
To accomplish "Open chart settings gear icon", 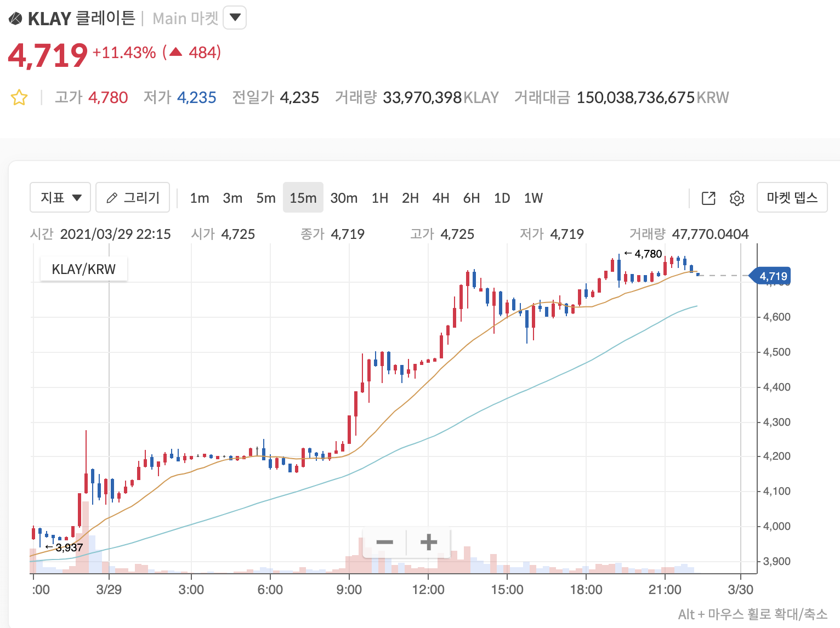I will (737, 198).
